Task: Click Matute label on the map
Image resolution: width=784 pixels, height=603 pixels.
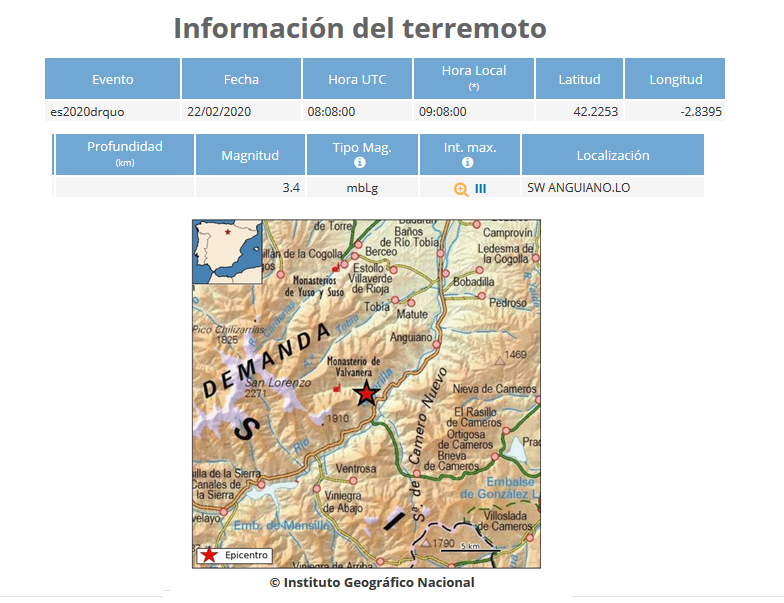Action: pos(412,314)
